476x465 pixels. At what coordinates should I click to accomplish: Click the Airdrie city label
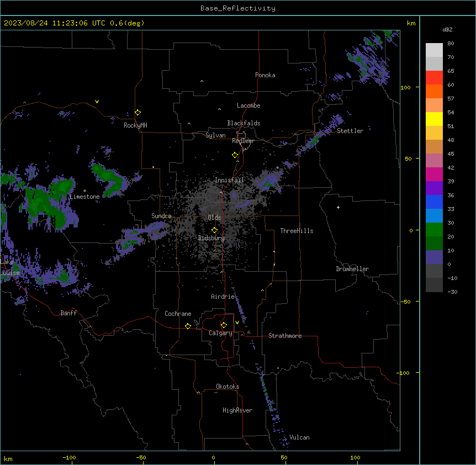coord(223,297)
